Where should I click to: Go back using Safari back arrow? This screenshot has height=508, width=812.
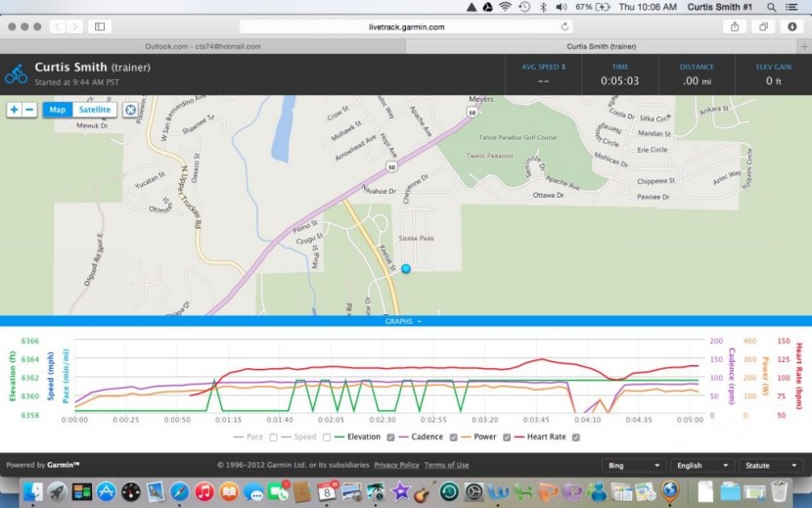pyautogui.click(x=58, y=26)
